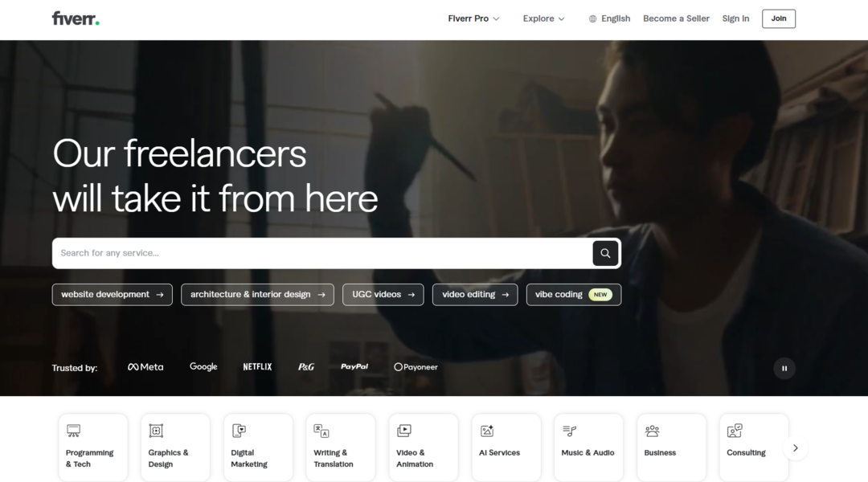Image resolution: width=868 pixels, height=482 pixels.
Task: Click the AI Services icon
Action: coord(487,431)
